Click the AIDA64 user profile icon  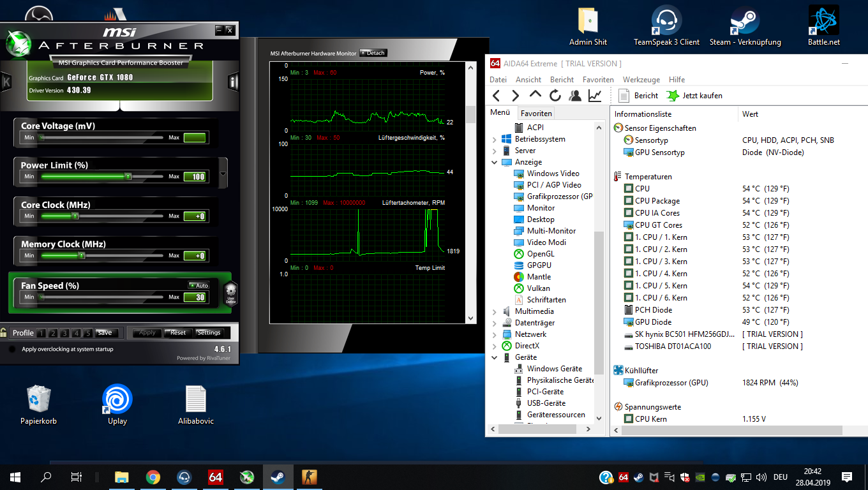[x=575, y=96]
